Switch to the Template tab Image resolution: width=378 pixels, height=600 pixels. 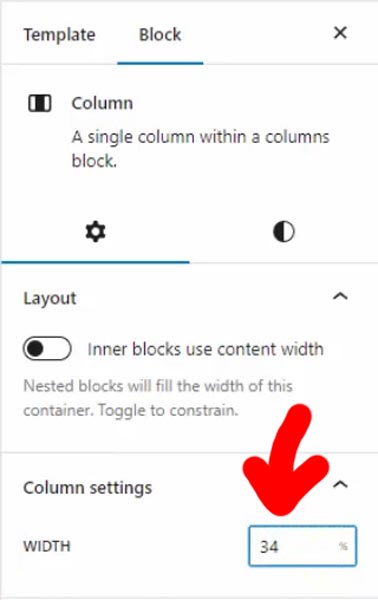[59, 35]
